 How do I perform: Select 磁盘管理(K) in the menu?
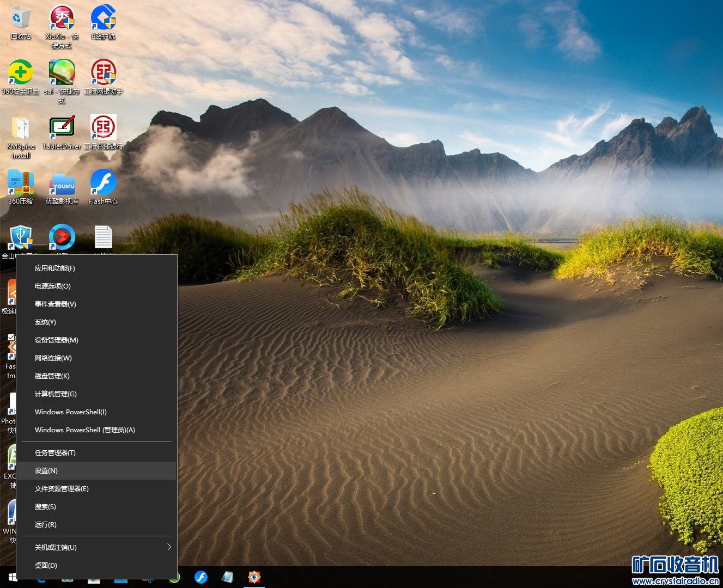(x=52, y=376)
